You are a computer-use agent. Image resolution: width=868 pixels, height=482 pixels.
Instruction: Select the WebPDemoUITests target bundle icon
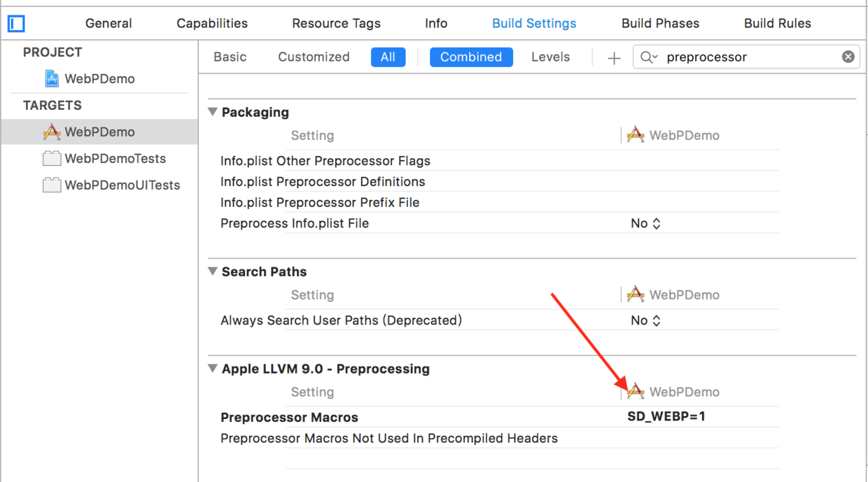pyautogui.click(x=51, y=185)
